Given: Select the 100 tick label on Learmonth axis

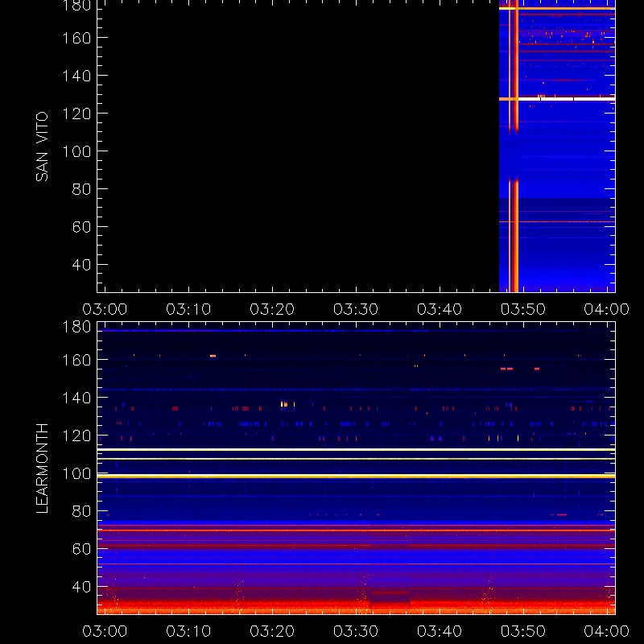Looking at the screenshot, I should point(76,474).
